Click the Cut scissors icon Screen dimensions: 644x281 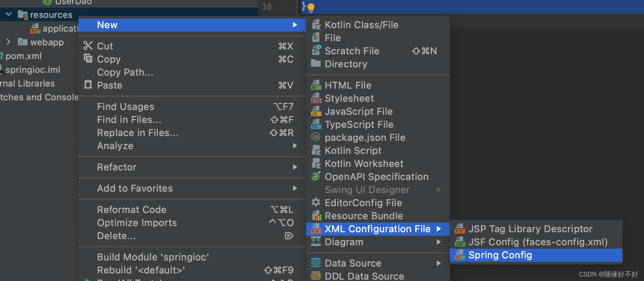point(88,46)
